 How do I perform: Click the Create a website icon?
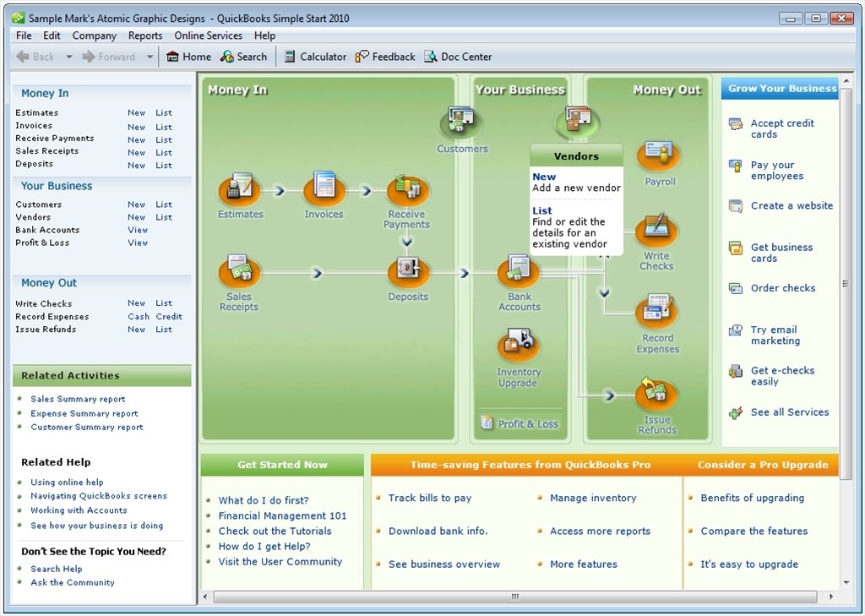pyautogui.click(x=736, y=206)
